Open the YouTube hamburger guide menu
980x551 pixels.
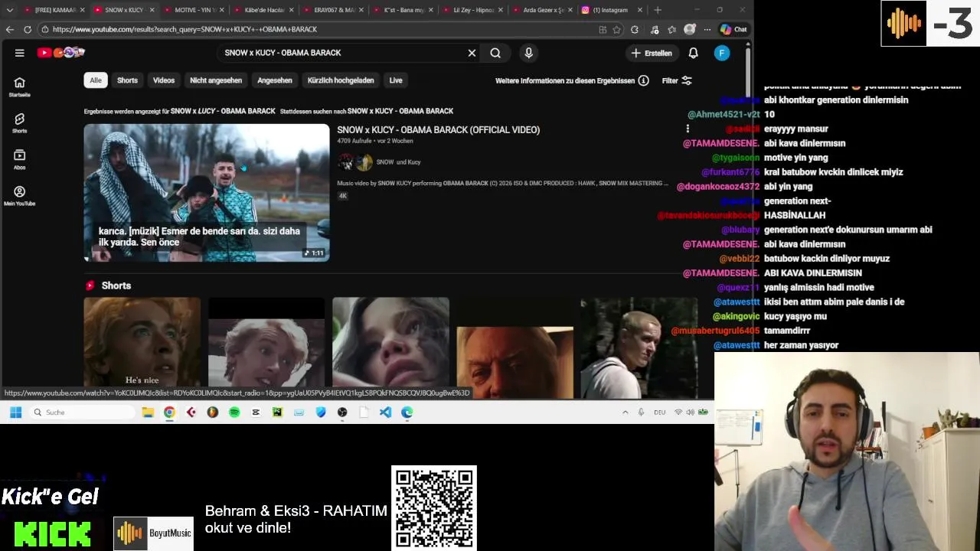[20, 53]
